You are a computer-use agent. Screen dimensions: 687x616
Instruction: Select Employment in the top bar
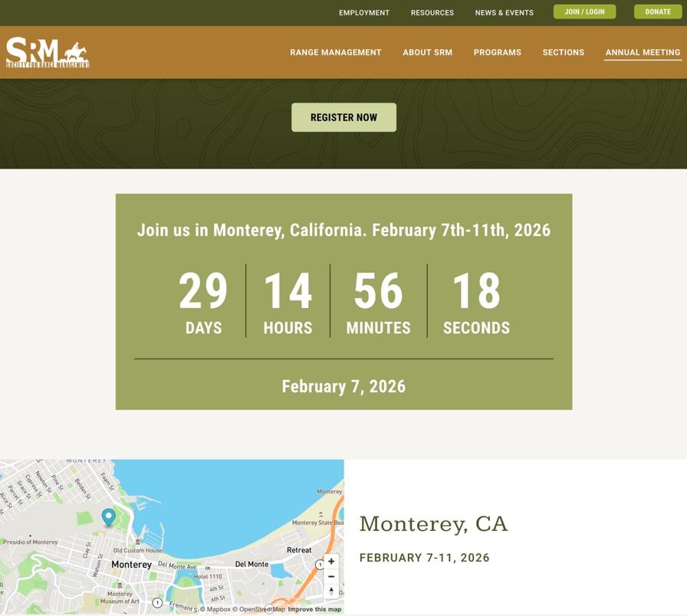point(364,12)
